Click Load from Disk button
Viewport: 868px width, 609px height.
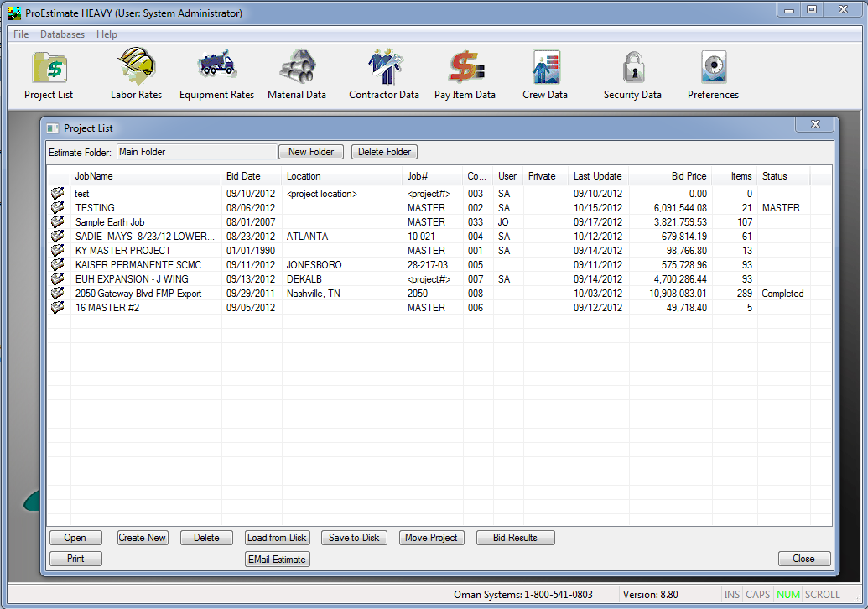(x=277, y=538)
